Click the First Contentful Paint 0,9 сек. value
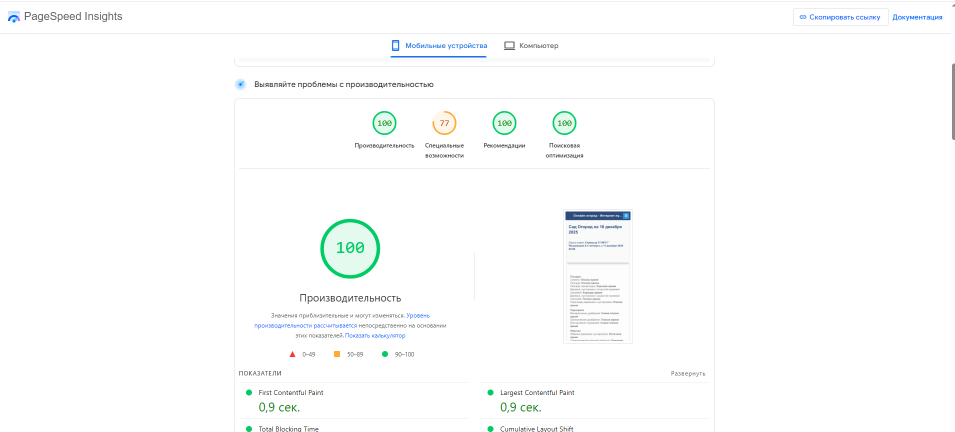 click(279, 407)
